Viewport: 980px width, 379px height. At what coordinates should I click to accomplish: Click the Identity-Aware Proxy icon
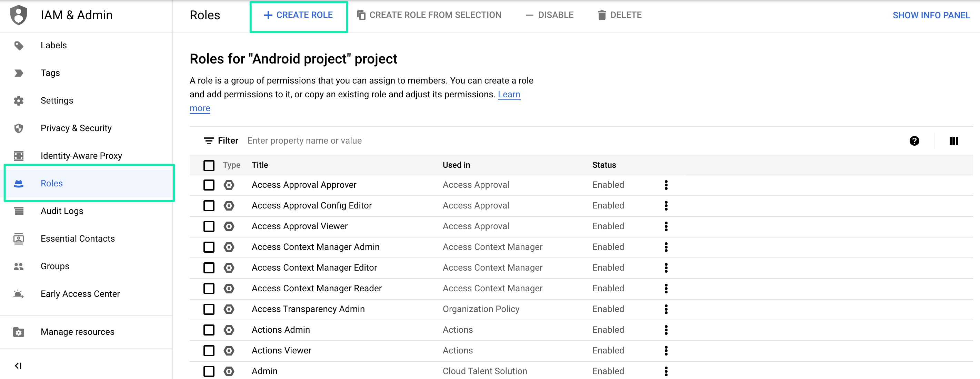[19, 156]
